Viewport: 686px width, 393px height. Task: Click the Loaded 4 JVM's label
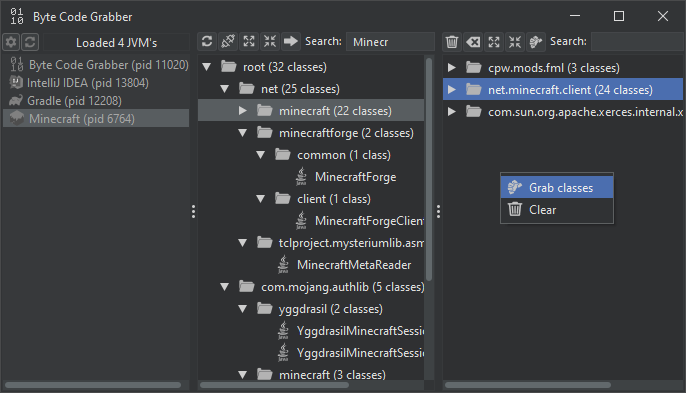point(116,42)
